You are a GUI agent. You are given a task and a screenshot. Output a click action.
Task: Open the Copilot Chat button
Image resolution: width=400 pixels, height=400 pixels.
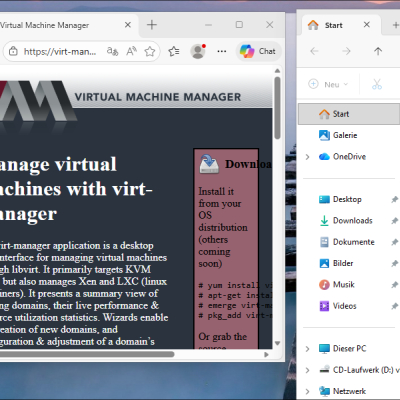pyautogui.click(x=258, y=51)
